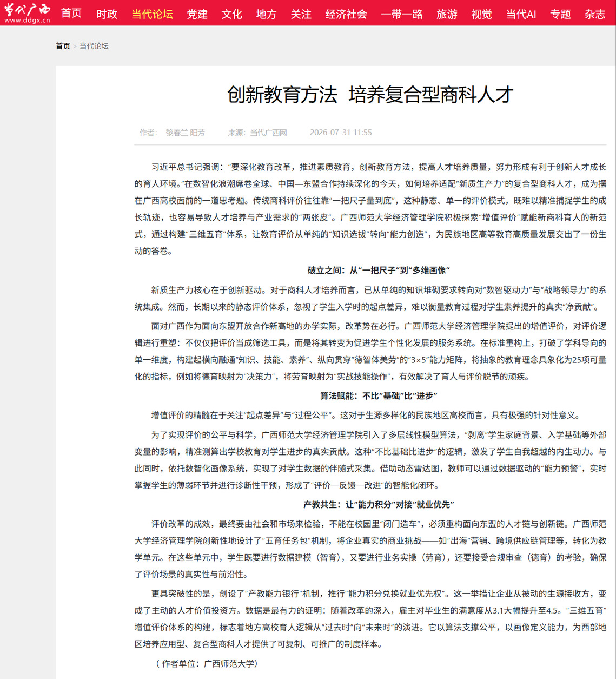Open the 党建 channel
This screenshot has width=616, height=679.
[x=197, y=14]
